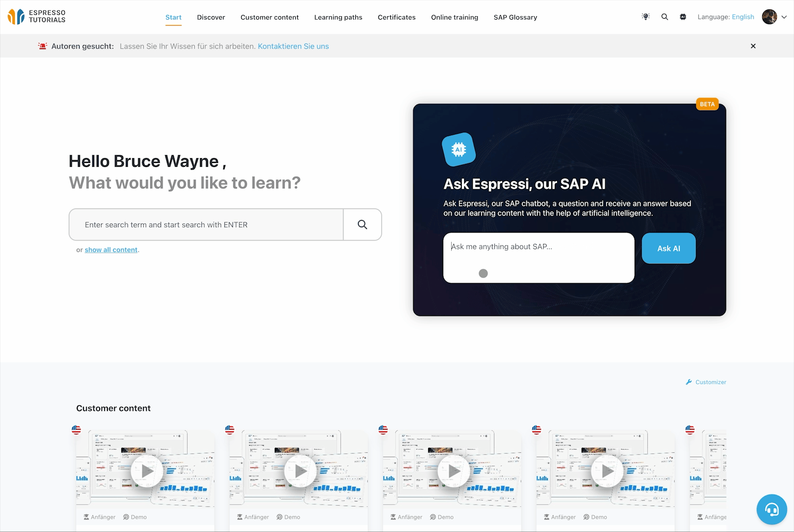The image size is (794, 532).
Task: Click the search button beside search field
Action: (362, 224)
